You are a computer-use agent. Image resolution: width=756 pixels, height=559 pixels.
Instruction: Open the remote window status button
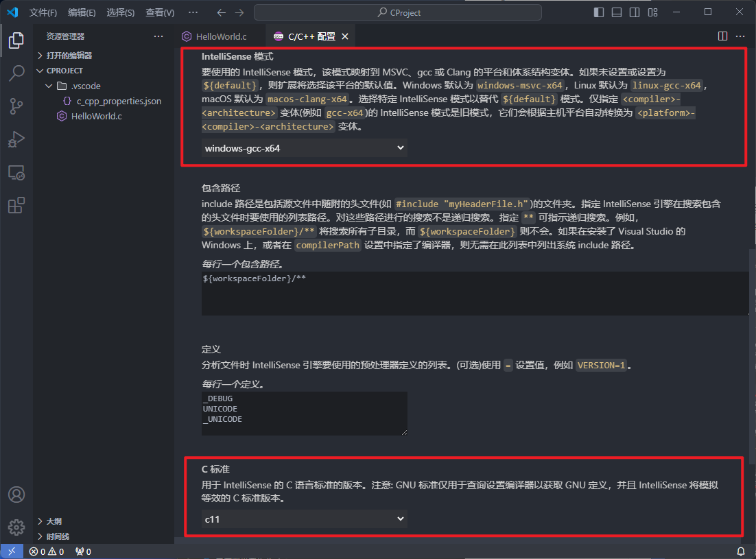[x=12, y=551]
